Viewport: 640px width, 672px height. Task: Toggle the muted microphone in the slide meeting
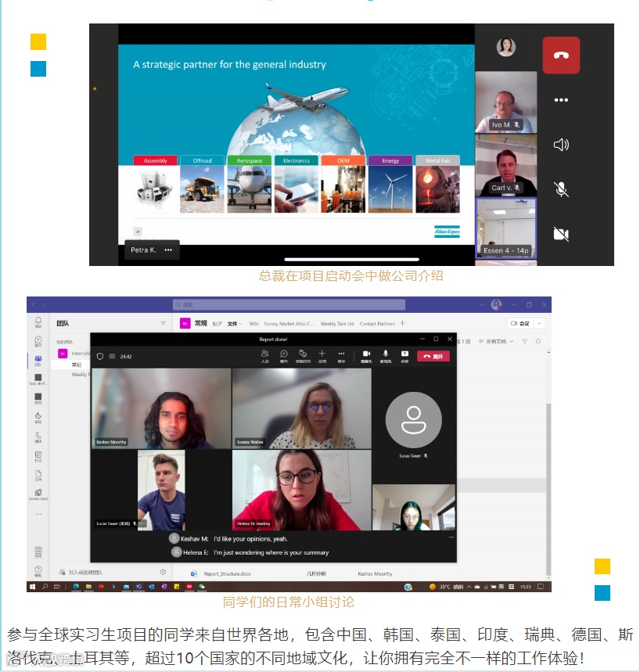[561, 189]
